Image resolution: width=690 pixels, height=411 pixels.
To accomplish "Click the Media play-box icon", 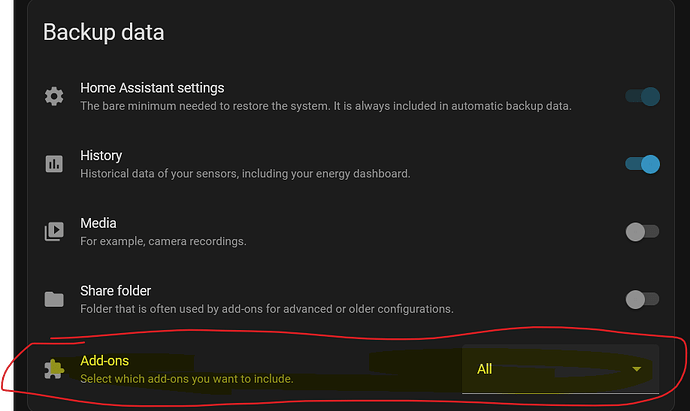I will point(54,231).
